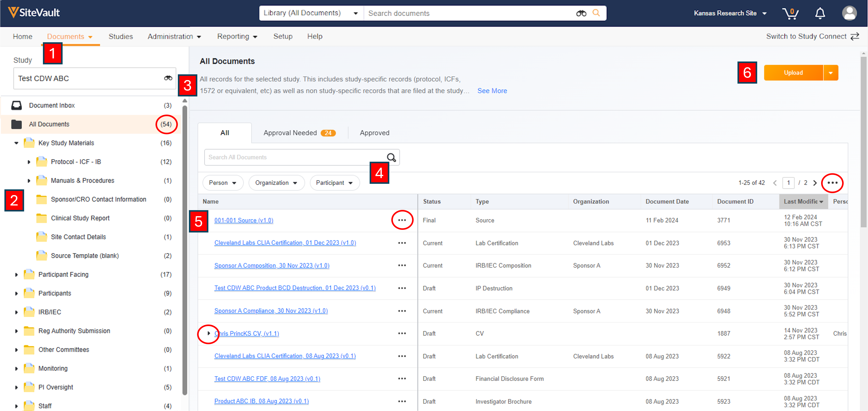Open actions menu for 001-001 Source row
Screen dimensions: 868x411
tap(402, 220)
